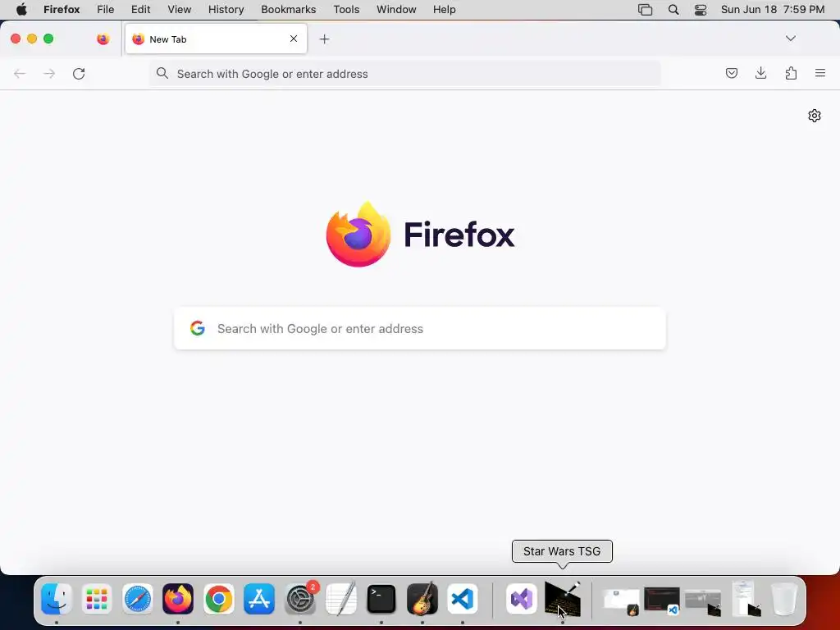This screenshot has height=630, width=840.
Task: Open Visual Studio purple icon in Dock
Action: (x=521, y=599)
